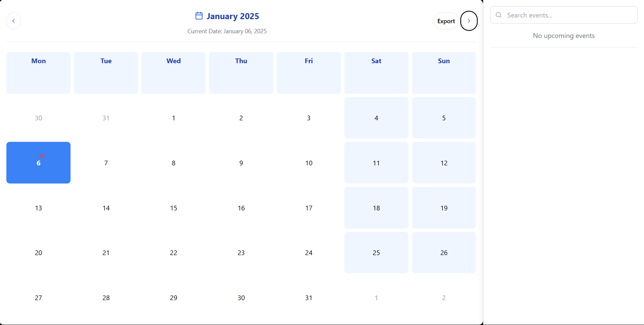Choose Tuesday January 28
Screen dimensions: 644x325
coord(106,298)
